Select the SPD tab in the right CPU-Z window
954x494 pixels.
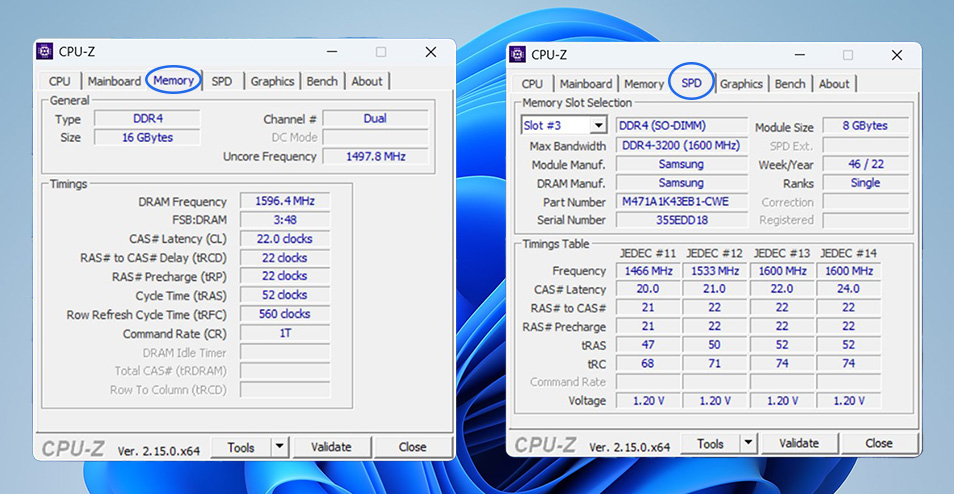(x=691, y=83)
